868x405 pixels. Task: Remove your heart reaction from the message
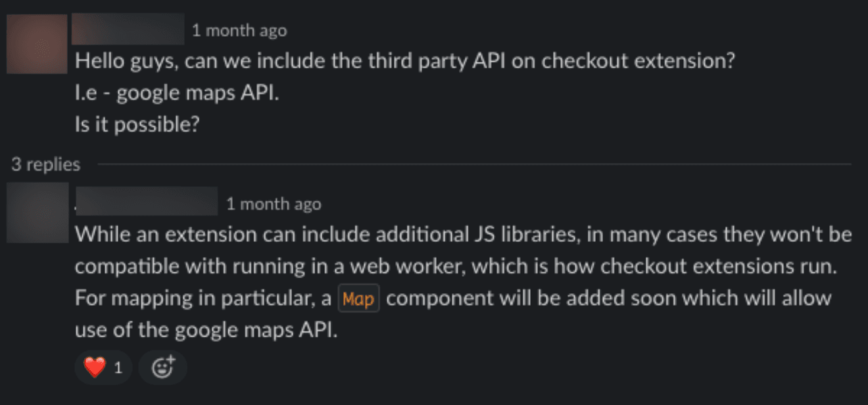point(102,367)
